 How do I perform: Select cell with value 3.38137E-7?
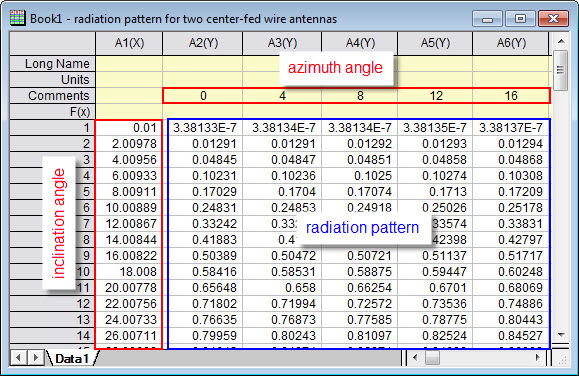[511, 128]
